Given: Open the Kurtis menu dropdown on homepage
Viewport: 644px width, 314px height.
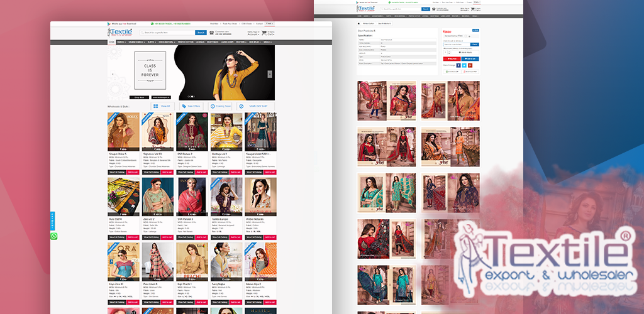Looking at the screenshot, I should [x=152, y=42].
